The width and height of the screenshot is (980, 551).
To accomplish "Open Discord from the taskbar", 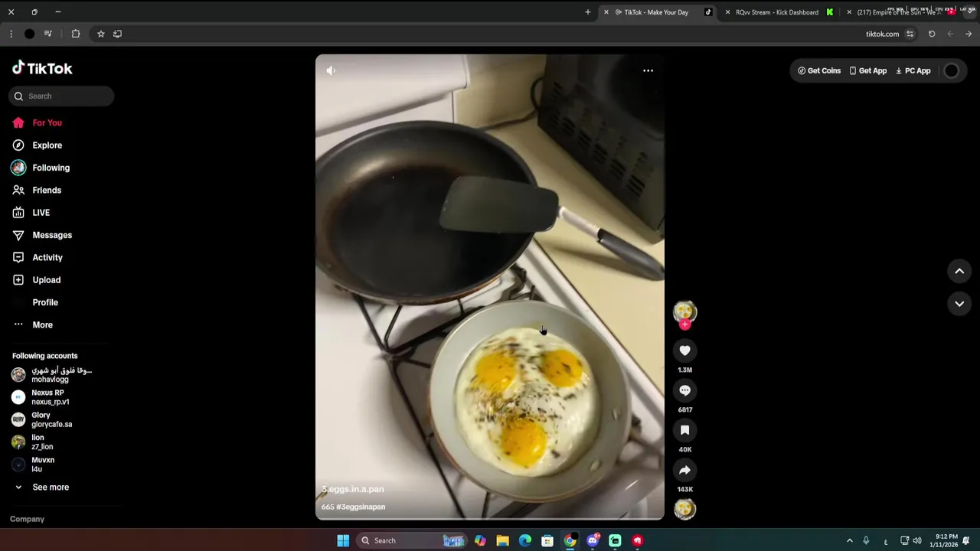I will [x=593, y=540].
